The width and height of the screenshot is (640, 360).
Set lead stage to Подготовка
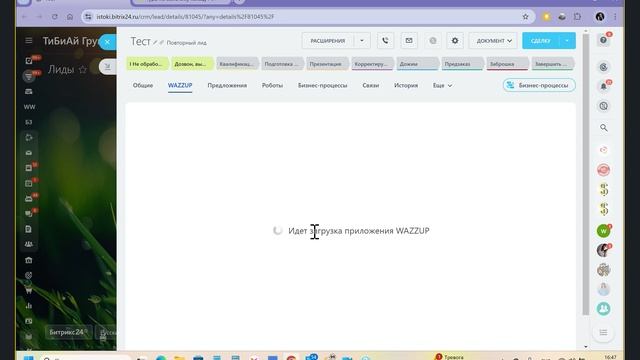coord(282,64)
